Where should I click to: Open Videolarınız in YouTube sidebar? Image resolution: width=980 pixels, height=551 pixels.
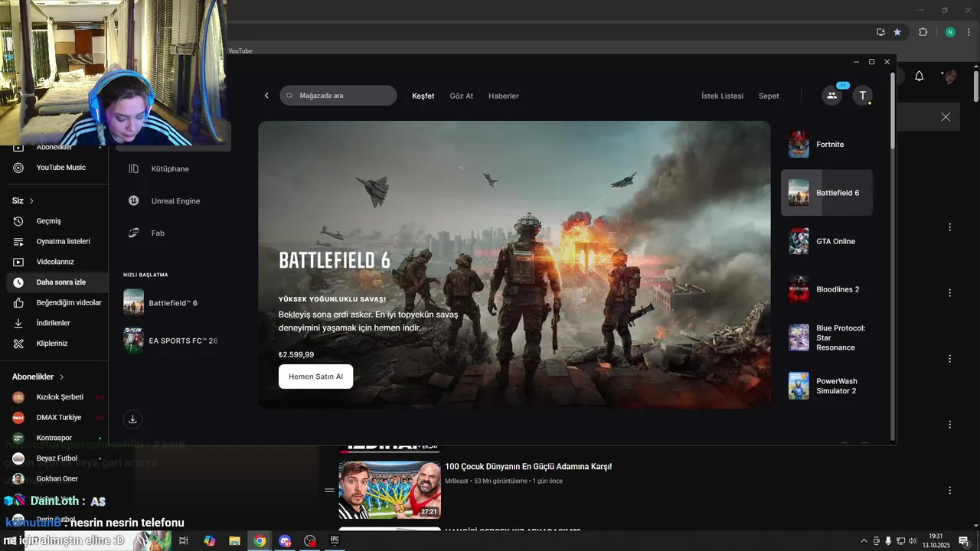pyautogui.click(x=54, y=262)
